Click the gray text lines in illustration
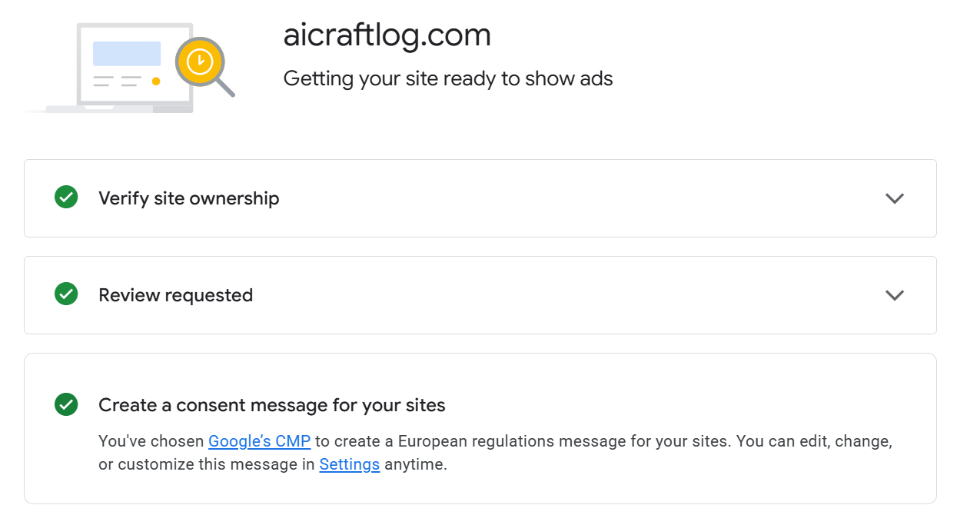Image resolution: width=980 pixels, height=525 pixels. tap(117, 81)
